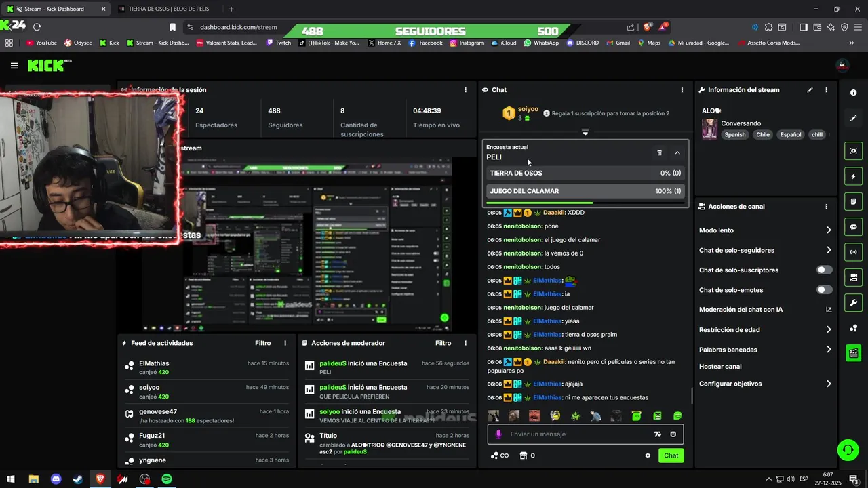Toggle the chat bubble widget in sidebar

(x=853, y=227)
